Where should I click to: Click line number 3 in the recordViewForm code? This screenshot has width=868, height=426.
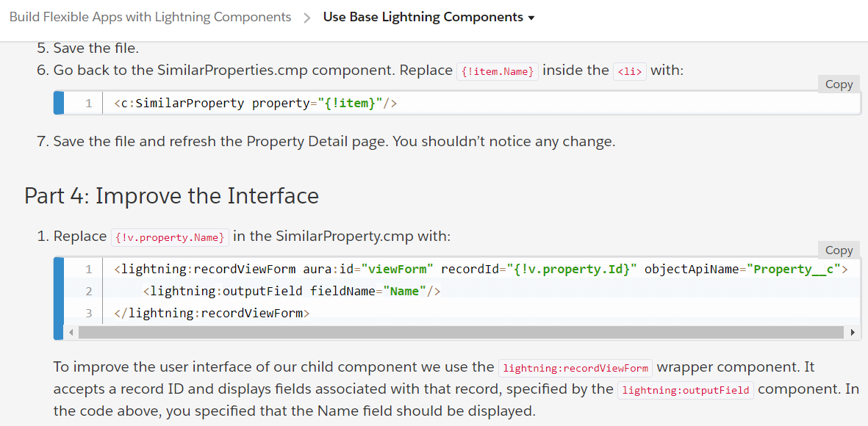pos(89,314)
